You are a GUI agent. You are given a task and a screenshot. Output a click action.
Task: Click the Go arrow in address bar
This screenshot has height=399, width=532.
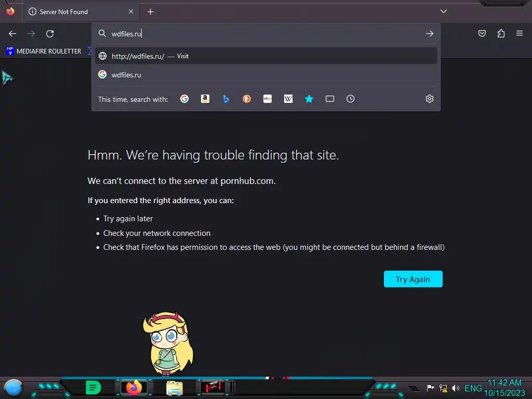(430, 34)
